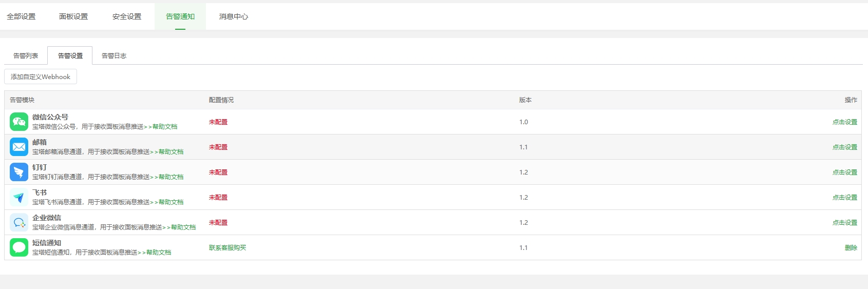Click 删除 on the 短信通知 row

pos(851,247)
